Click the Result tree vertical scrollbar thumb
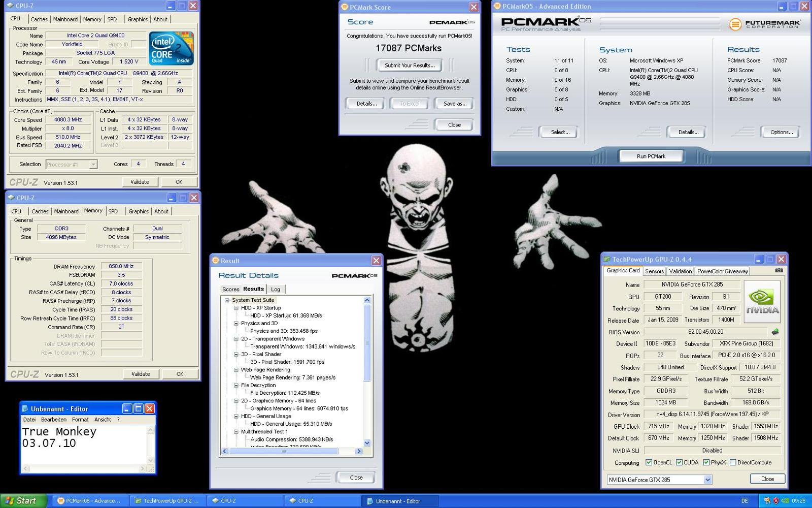This screenshot has width=812, height=508. (367, 343)
